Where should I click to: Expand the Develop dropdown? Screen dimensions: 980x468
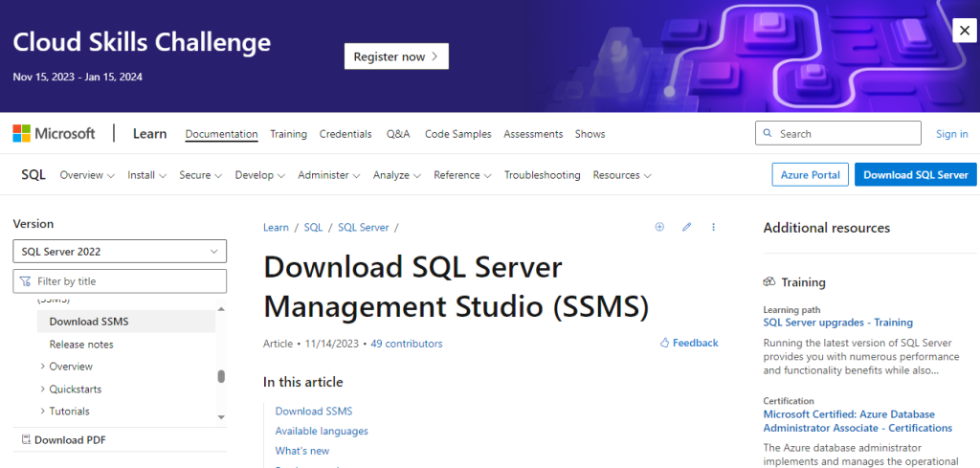tap(260, 175)
